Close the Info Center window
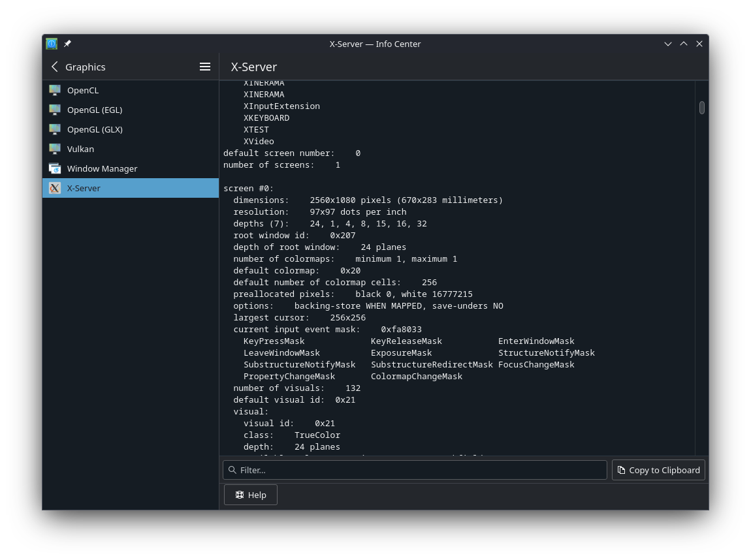The height and width of the screenshot is (560, 751). [x=699, y=44]
